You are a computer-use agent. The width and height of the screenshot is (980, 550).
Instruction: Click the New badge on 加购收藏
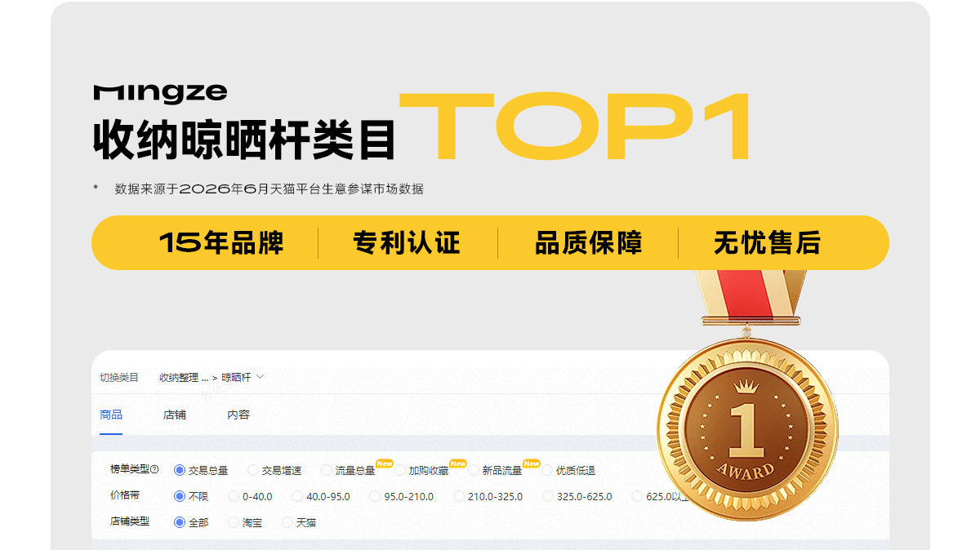click(x=458, y=464)
